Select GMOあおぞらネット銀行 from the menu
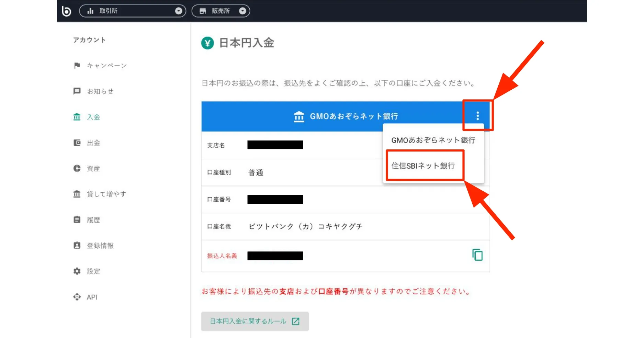 (433, 140)
